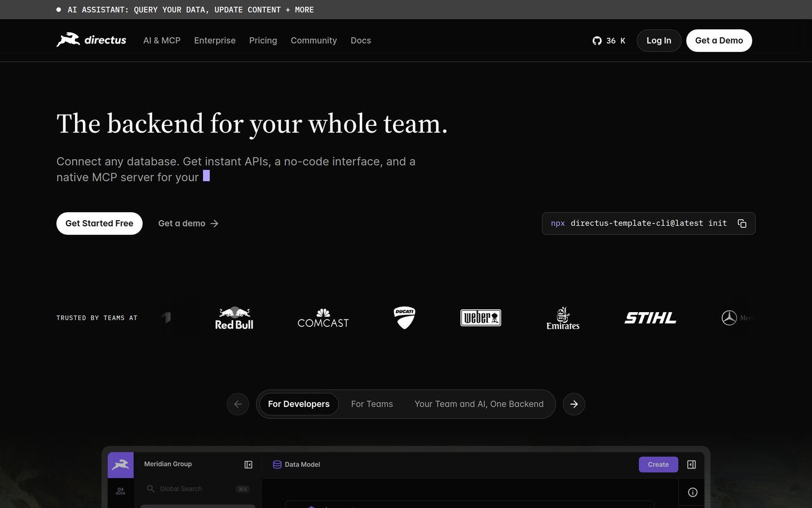Click the Global Search magnifier icon
The height and width of the screenshot is (508, 812).
(x=151, y=489)
